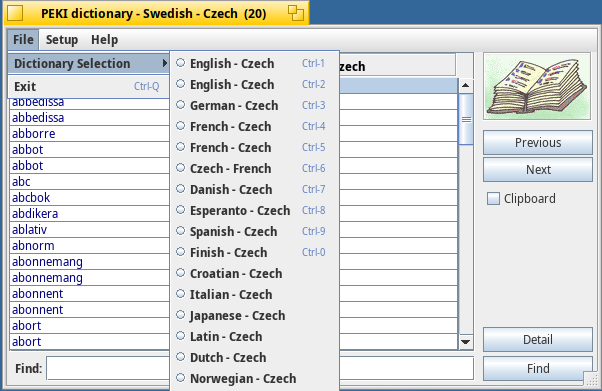The width and height of the screenshot is (602, 391).
Task: Select the Japanese - Czech dictionary
Action: point(255,315)
